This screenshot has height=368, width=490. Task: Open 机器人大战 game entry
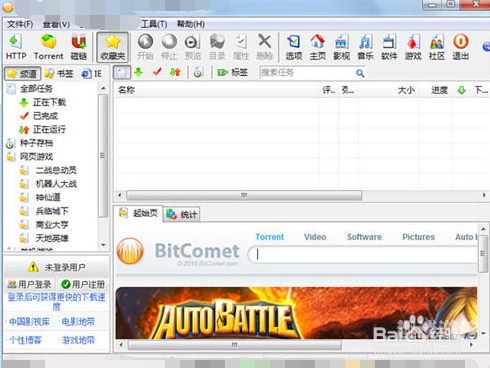pos(56,184)
